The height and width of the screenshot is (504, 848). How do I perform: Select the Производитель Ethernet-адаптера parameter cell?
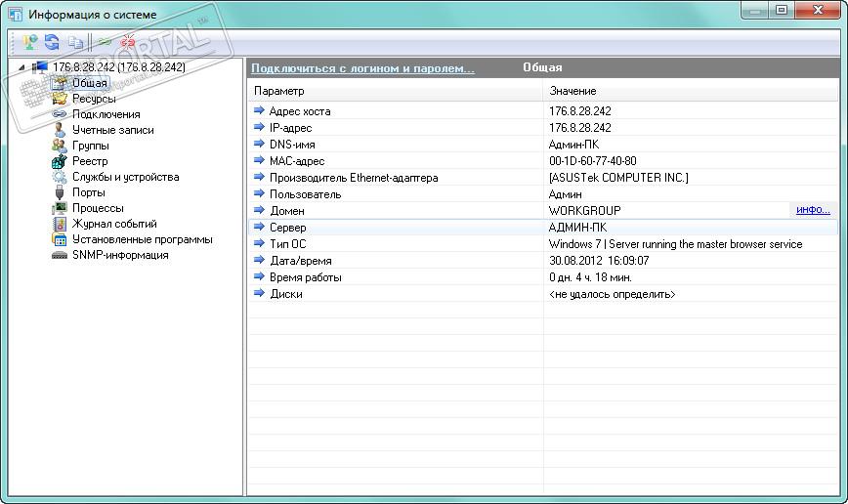click(x=396, y=178)
